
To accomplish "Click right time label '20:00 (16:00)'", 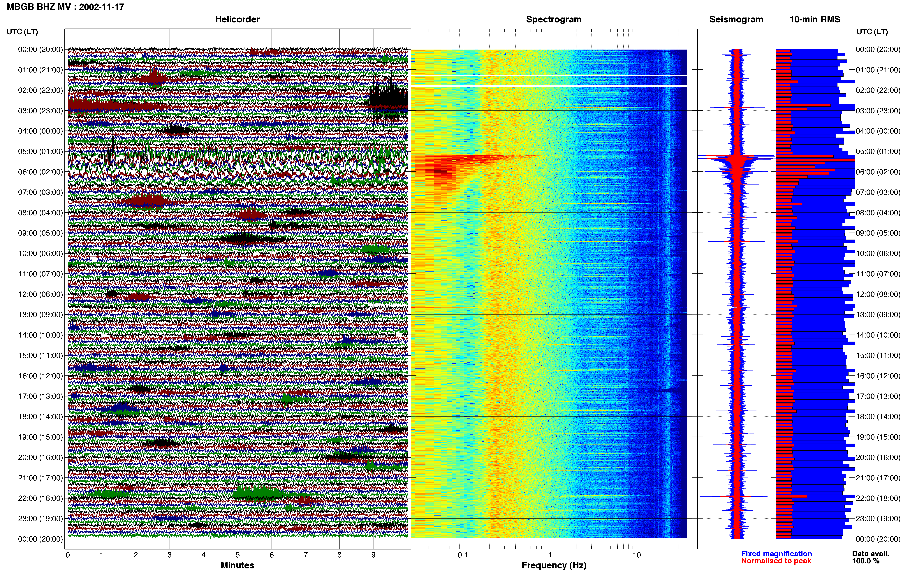I will click(x=878, y=457).
